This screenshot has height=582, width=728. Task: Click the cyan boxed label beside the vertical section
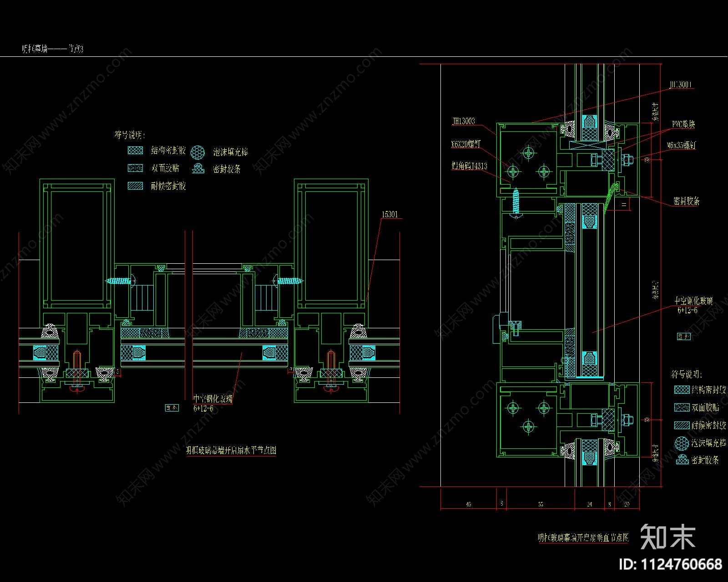point(683,336)
